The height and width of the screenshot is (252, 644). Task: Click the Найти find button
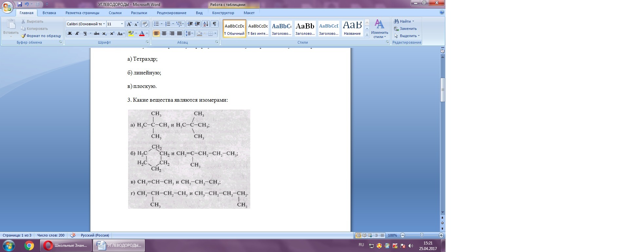click(404, 21)
